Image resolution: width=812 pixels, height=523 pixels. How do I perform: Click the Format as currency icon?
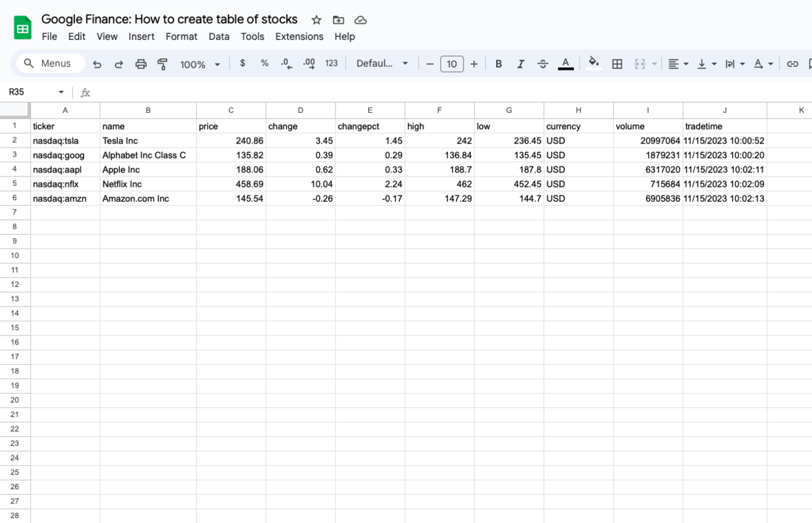click(242, 63)
